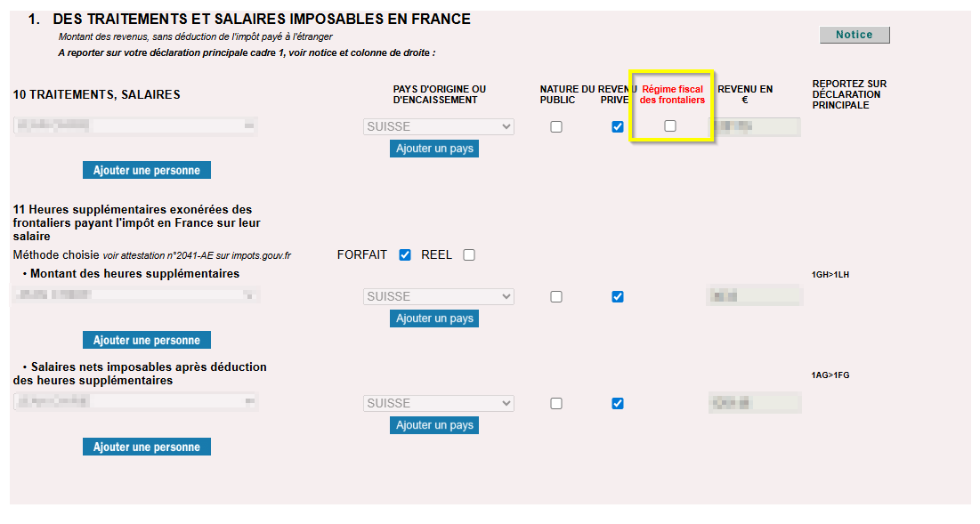This screenshot has width=980, height=524.
Task: Click revenu en € field for Traitements, Salaires
Action: coord(755,127)
